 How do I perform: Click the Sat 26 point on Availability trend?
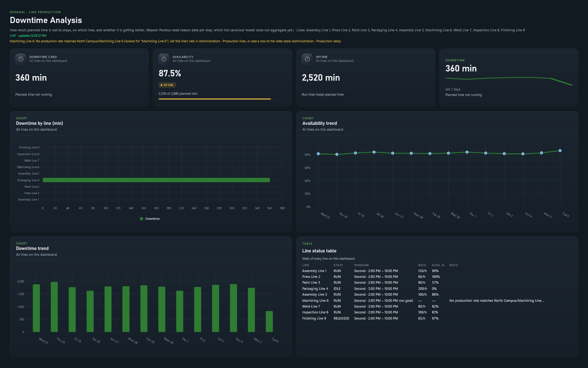(374, 152)
